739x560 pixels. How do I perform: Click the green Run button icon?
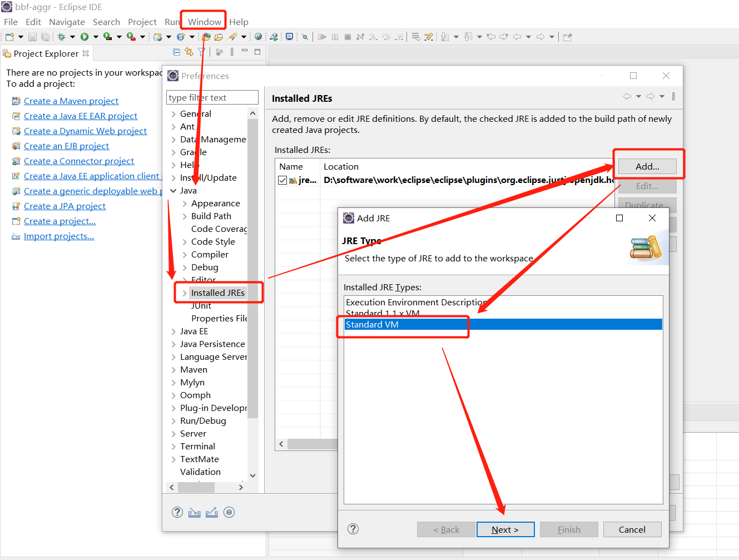[85, 37]
